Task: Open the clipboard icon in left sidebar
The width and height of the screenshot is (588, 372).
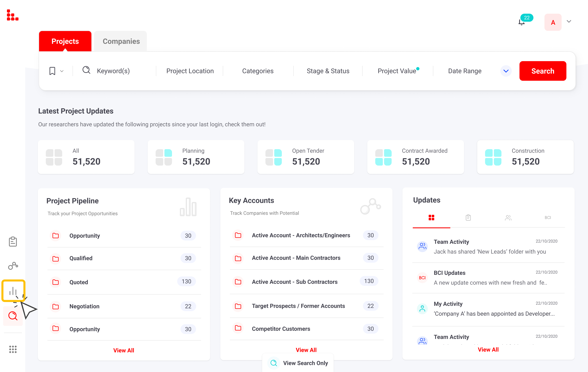Action: [13, 242]
